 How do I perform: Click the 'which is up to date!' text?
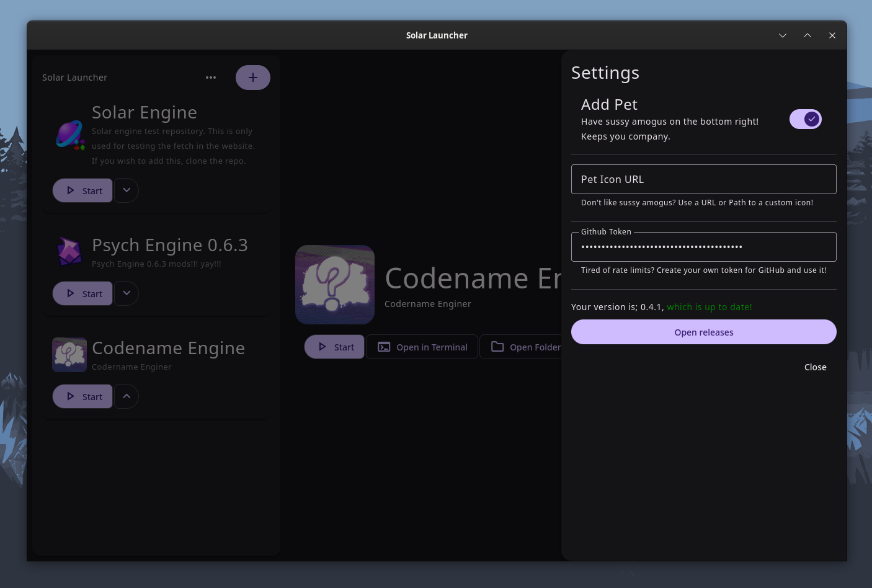pos(710,307)
